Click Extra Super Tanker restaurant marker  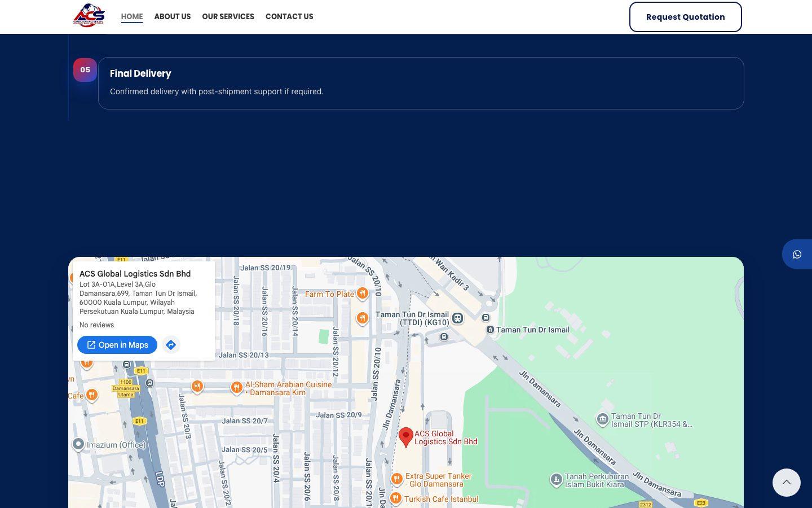click(397, 480)
